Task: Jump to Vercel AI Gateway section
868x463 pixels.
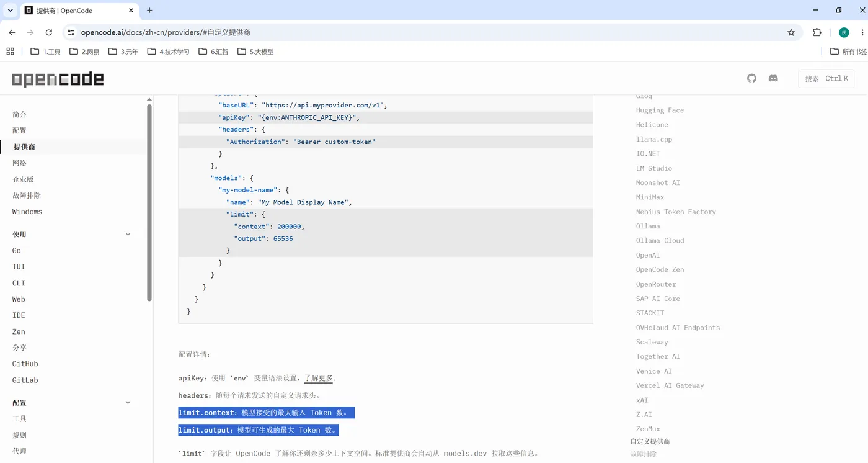Action: point(670,385)
